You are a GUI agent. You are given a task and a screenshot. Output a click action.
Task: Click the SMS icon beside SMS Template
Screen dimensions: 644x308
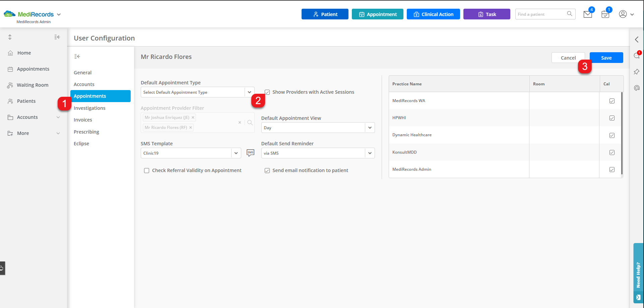pos(250,153)
